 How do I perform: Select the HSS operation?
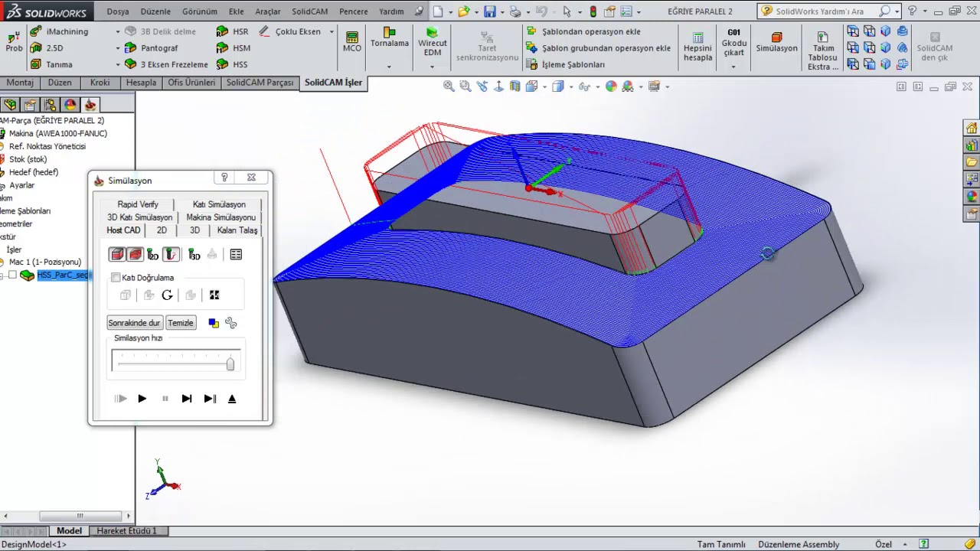pos(232,64)
